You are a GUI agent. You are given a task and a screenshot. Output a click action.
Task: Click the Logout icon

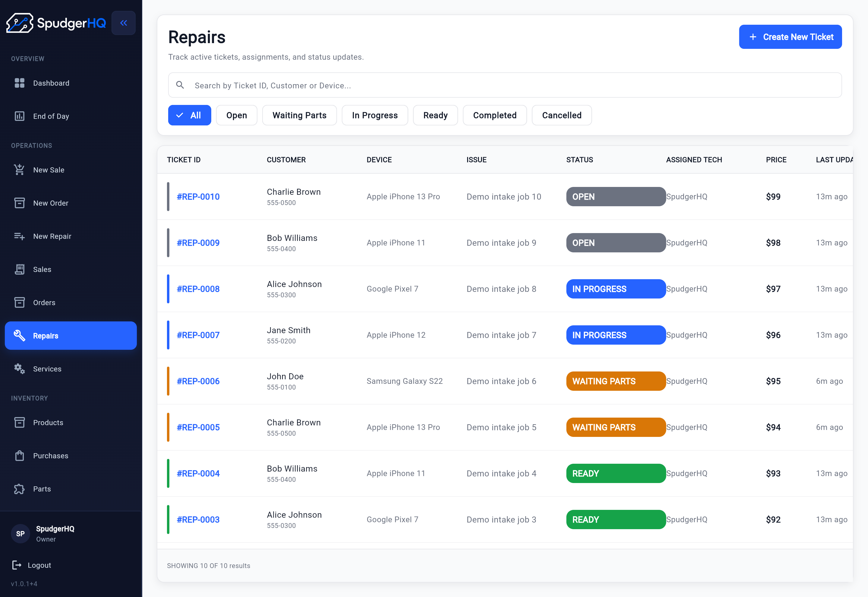(x=17, y=565)
